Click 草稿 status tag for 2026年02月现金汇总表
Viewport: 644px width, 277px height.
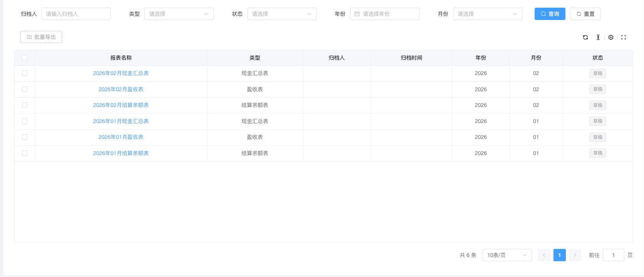[x=598, y=73]
